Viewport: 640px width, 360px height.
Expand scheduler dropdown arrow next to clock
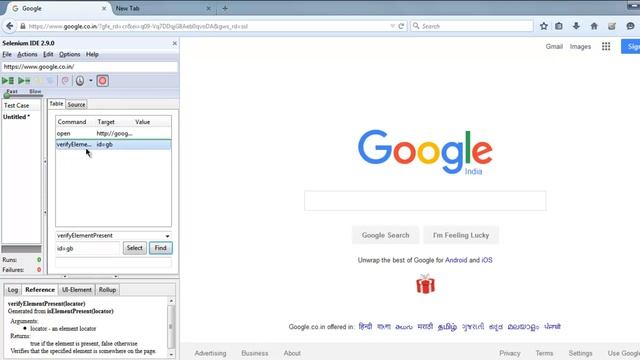coord(91,80)
